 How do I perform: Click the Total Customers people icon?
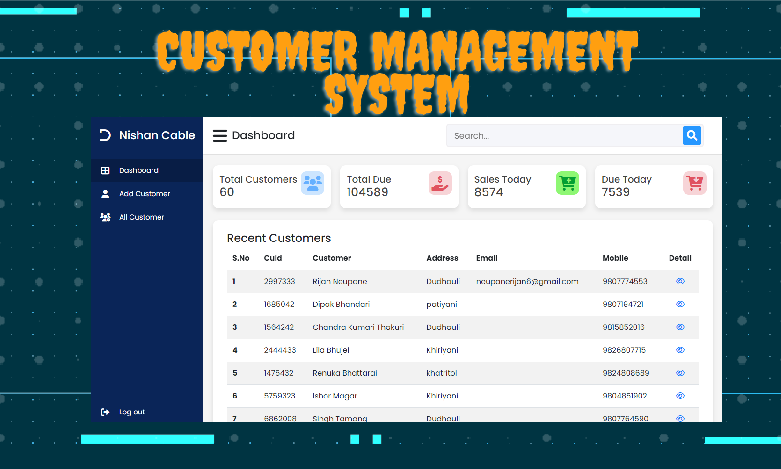[313, 183]
